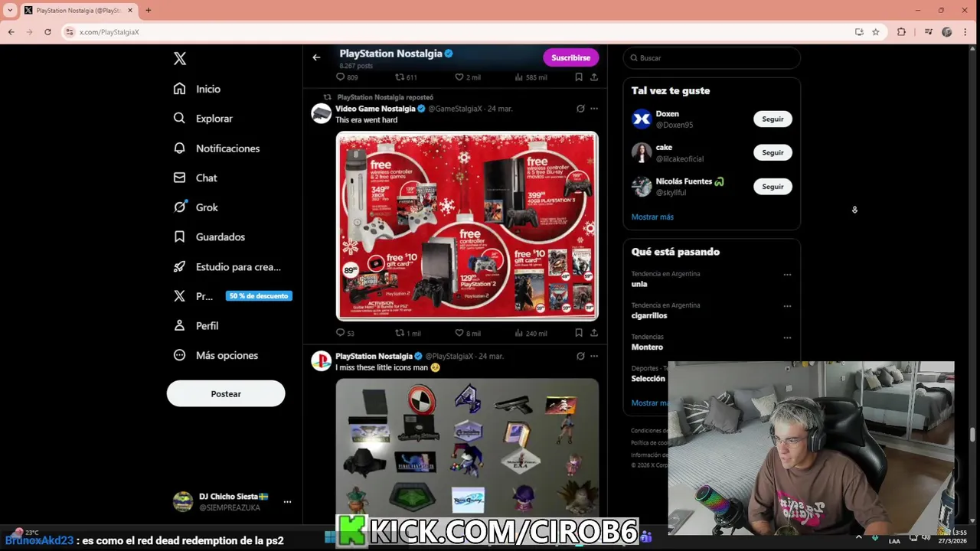Open more menu on 'little icons' post

(594, 356)
